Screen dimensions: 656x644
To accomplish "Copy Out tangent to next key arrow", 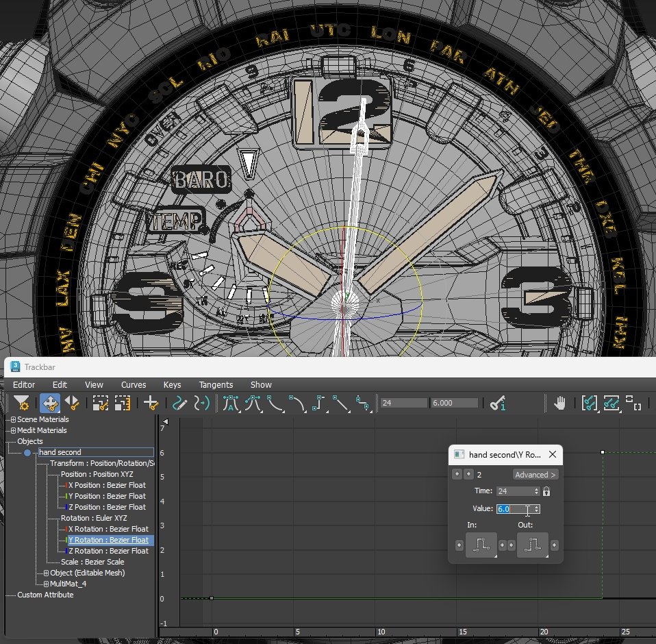I will click(x=555, y=545).
